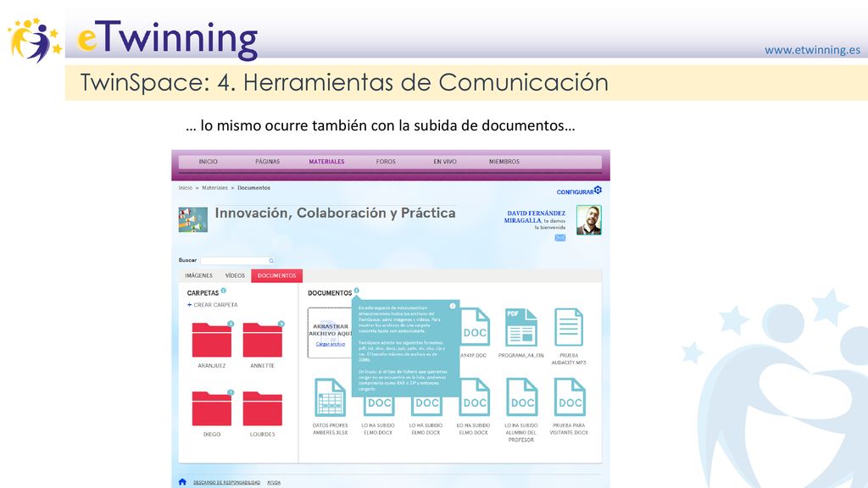
Task: Open the PRUEBA PARA VISITANTE.DOCX icon
Action: (x=570, y=398)
